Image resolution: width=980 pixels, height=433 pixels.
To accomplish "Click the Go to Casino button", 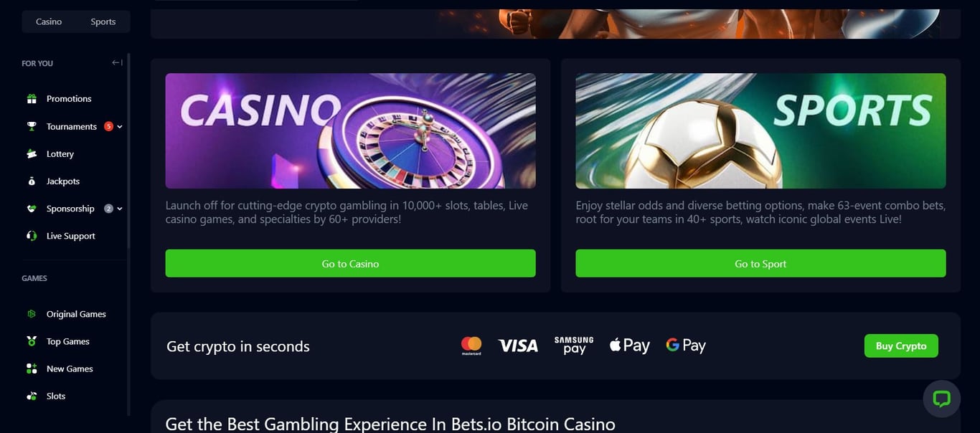I will pos(350,263).
